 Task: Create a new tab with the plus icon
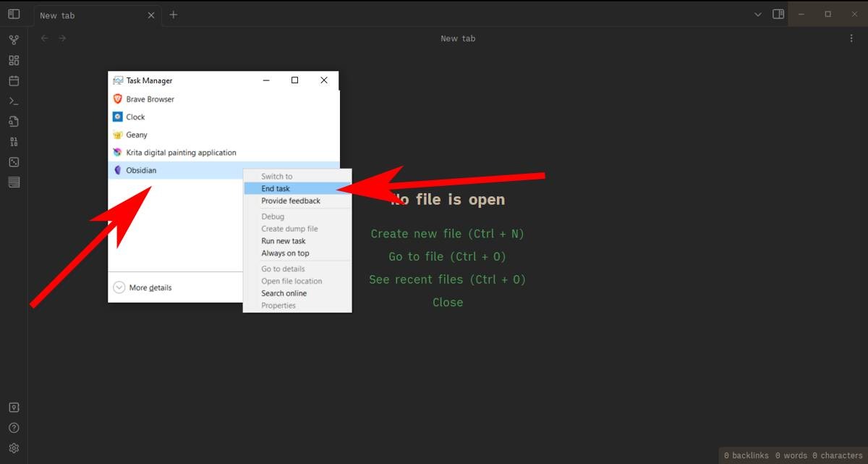173,14
